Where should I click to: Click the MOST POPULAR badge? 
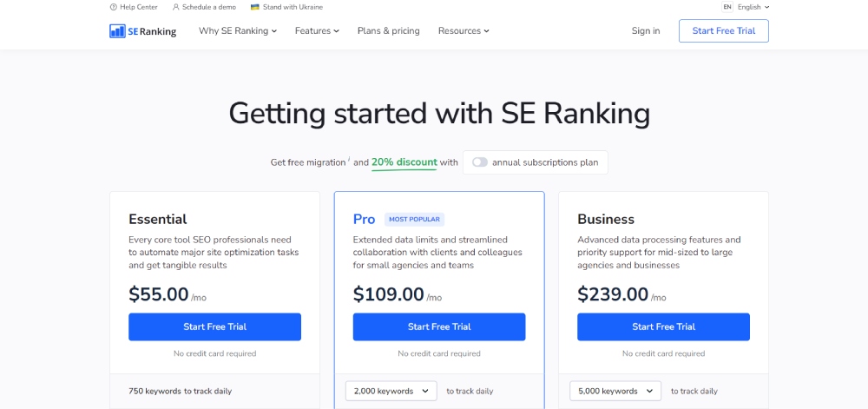pos(414,219)
